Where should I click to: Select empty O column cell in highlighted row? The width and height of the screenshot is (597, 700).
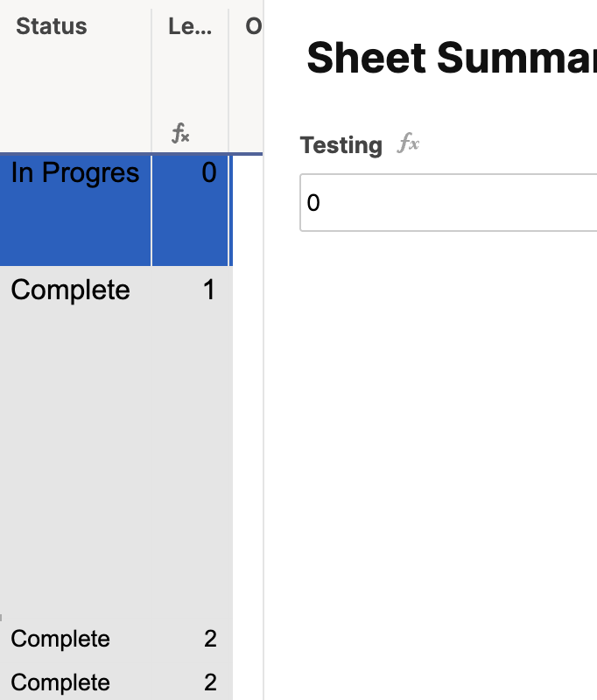(x=248, y=210)
